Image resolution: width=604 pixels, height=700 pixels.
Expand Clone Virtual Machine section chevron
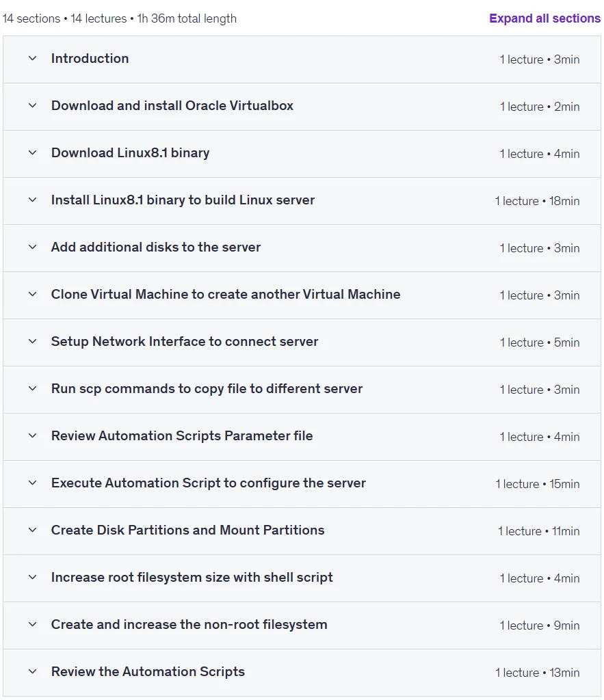pos(33,294)
